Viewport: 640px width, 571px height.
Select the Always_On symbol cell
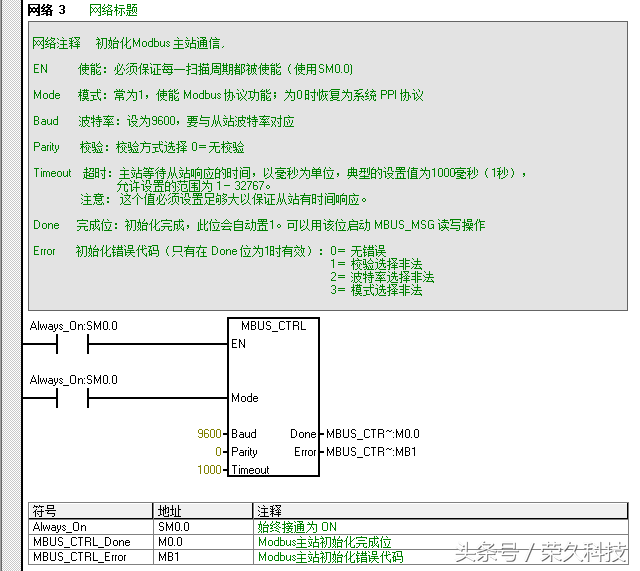[x=90, y=527]
